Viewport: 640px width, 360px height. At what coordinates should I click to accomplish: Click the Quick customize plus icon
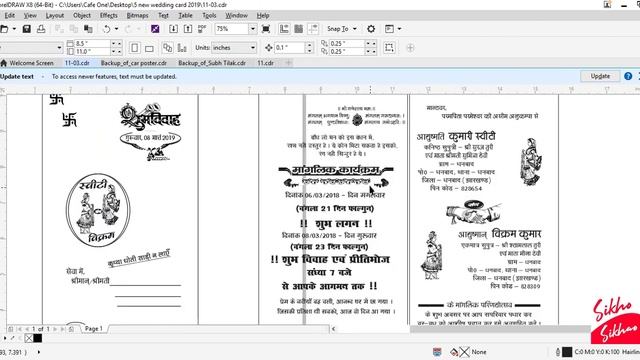[x=410, y=48]
